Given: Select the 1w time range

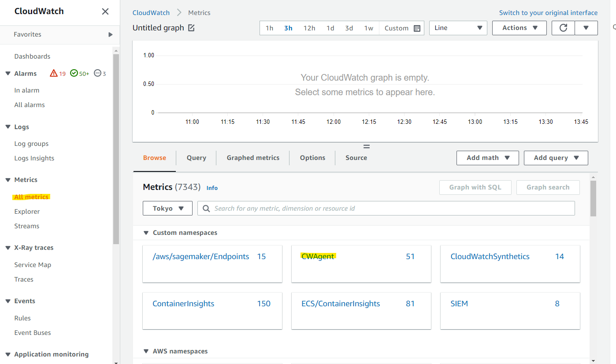Looking at the screenshot, I should pos(369,28).
